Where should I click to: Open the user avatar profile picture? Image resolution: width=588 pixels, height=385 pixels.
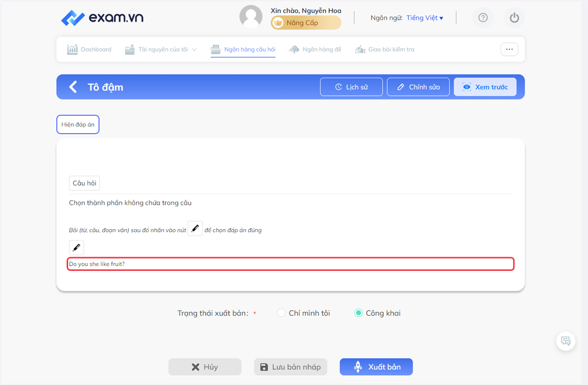251,17
